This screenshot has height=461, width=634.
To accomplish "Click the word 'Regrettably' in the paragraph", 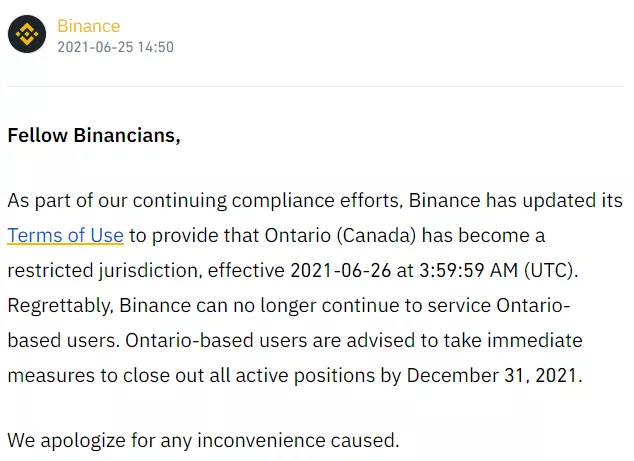I will coord(58,306).
